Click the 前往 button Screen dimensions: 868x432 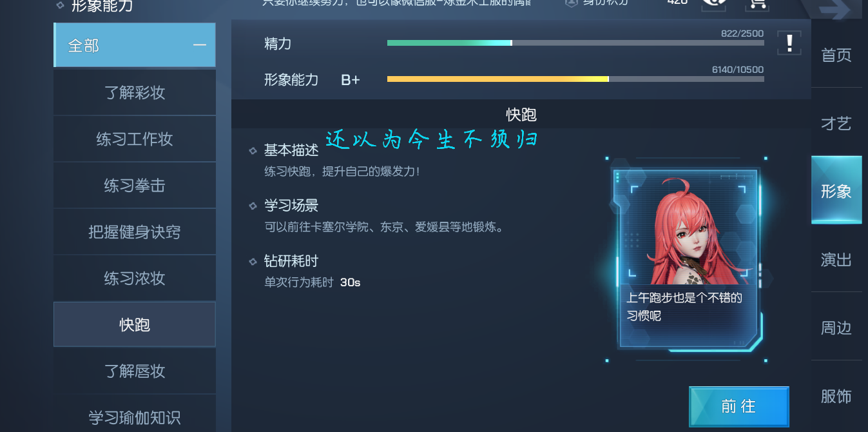pos(739,406)
